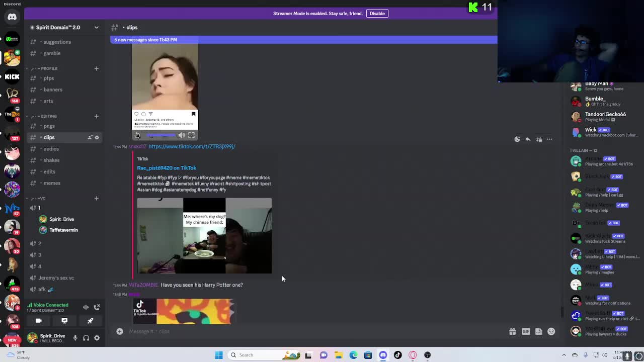Turn on camera in voice panel
Image resolution: width=644 pixels, height=362 pixels.
coord(39,320)
